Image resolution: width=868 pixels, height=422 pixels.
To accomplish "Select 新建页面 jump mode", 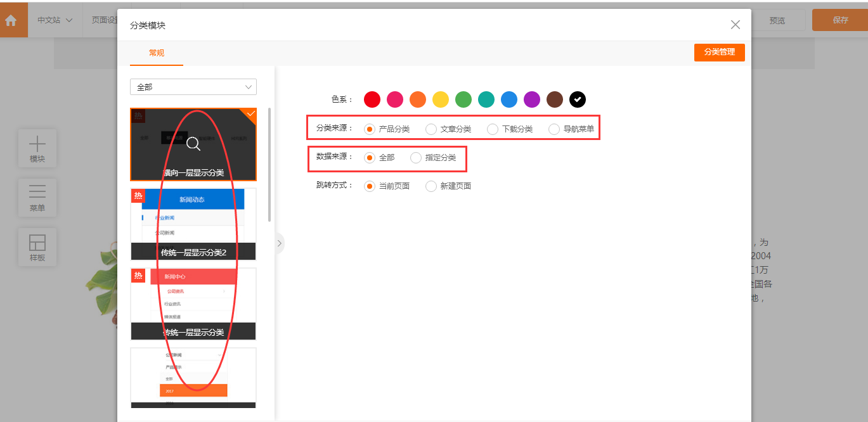I will 431,186.
